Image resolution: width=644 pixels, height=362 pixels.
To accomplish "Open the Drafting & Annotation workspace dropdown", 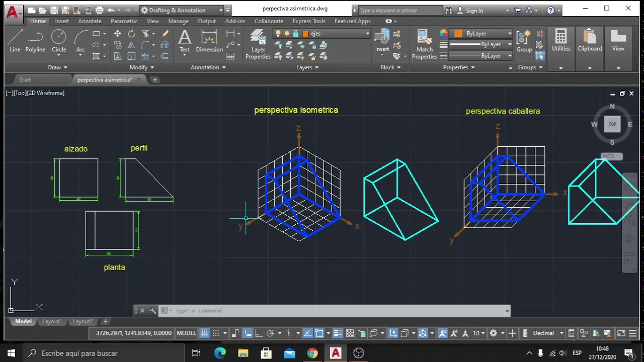I will click(182, 10).
